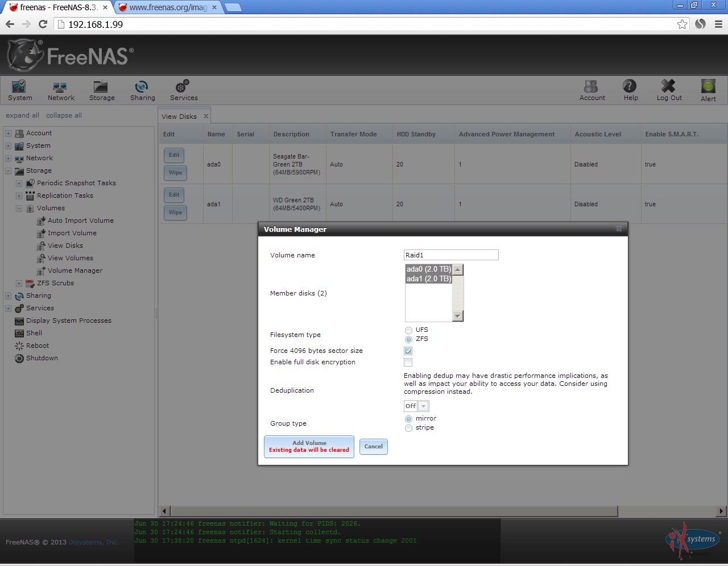Expand Replication Tasks node

coord(19,195)
